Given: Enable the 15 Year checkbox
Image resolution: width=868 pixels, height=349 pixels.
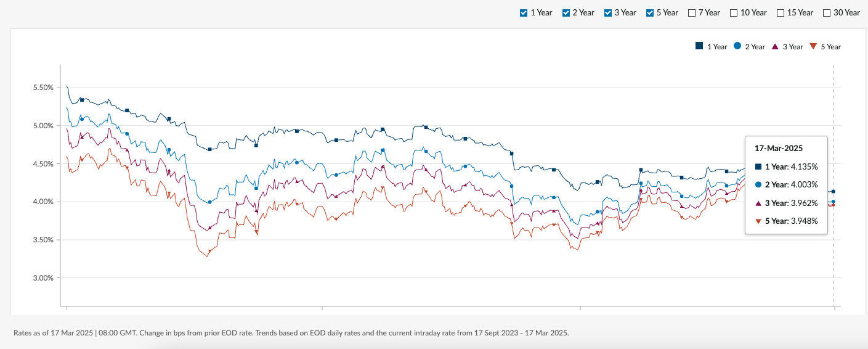Looking at the screenshot, I should click(781, 12).
